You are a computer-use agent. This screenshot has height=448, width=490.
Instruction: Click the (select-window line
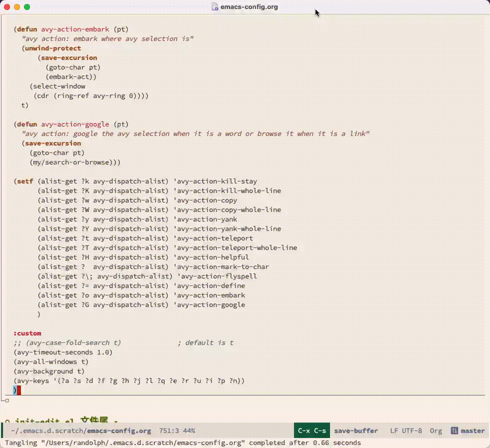tap(58, 86)
